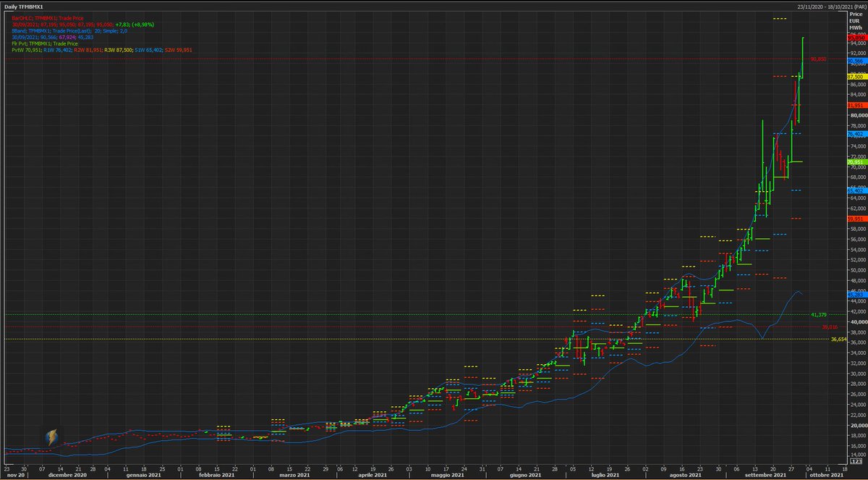868x480 pixels.
Task: Select the red '39,016' horizontal line label
Action: [829, 327]
